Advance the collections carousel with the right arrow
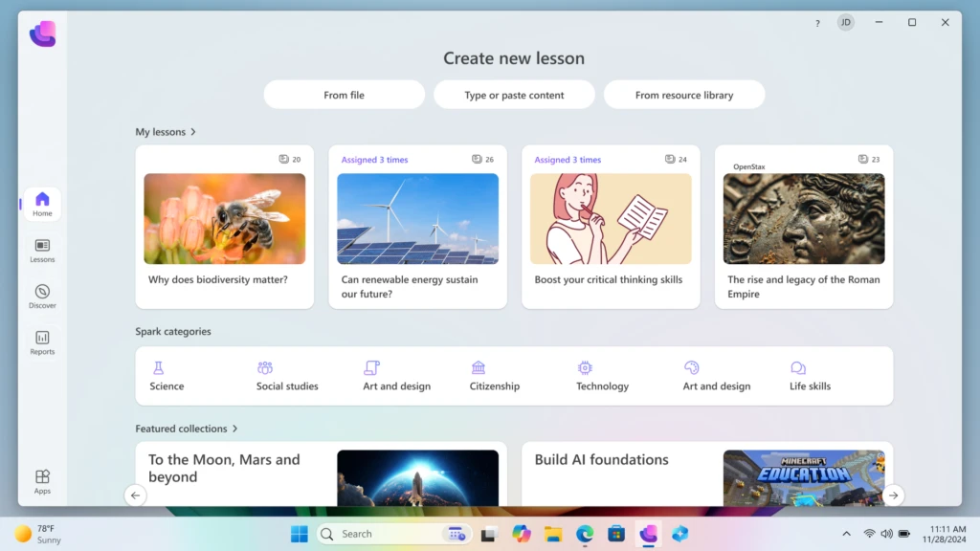 tap(893, 496)
